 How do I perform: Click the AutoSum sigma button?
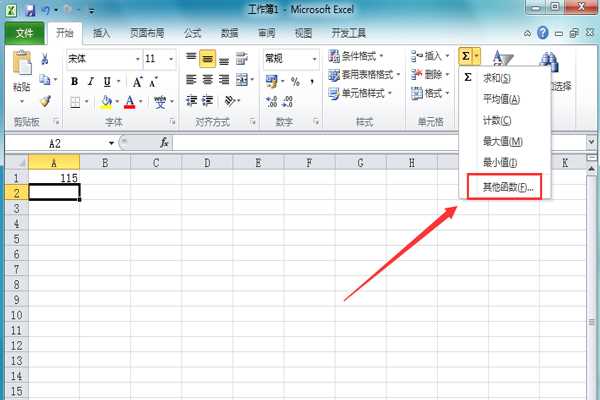(x=465, y=57)
